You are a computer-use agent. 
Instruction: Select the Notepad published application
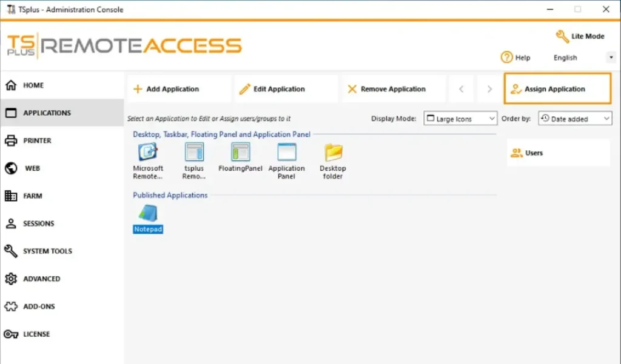click(148, 213)
